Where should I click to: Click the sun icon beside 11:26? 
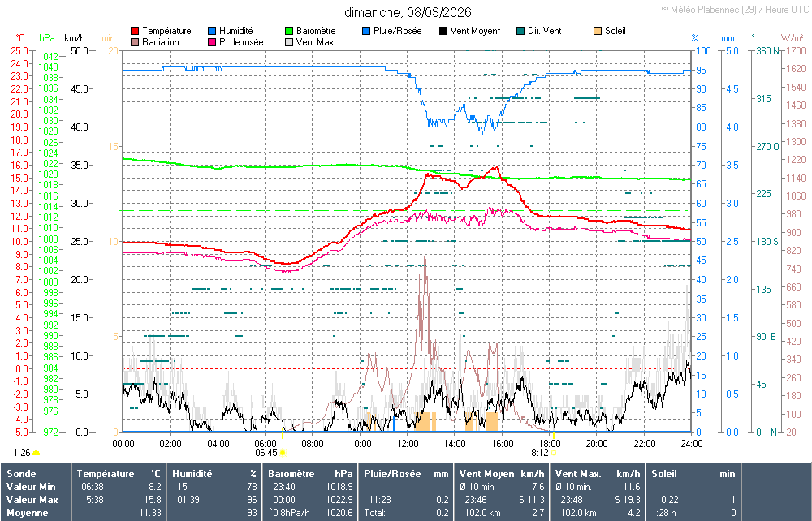coord(37,452)
